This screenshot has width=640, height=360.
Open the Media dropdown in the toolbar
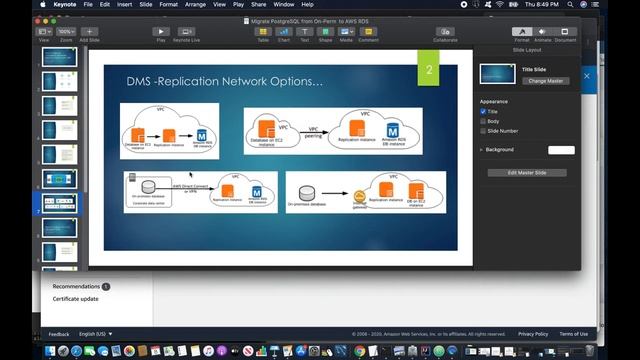(x=346, y=32)
